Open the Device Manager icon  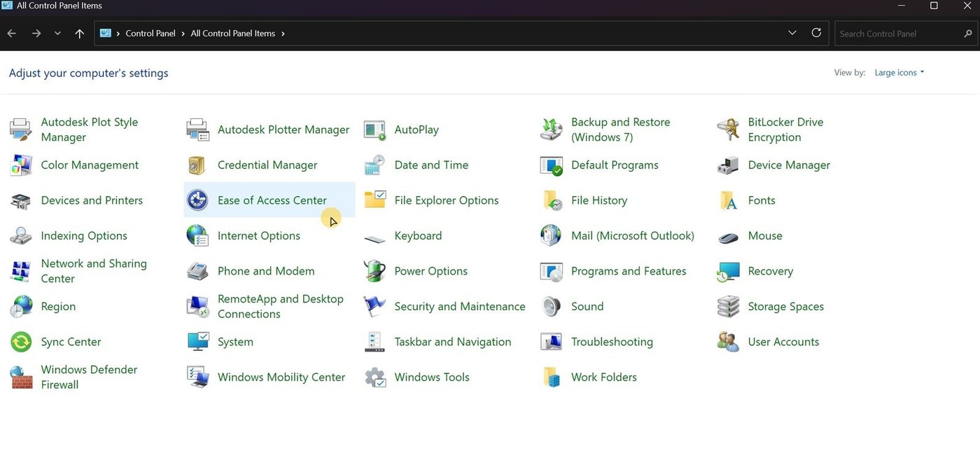[729, 165]
